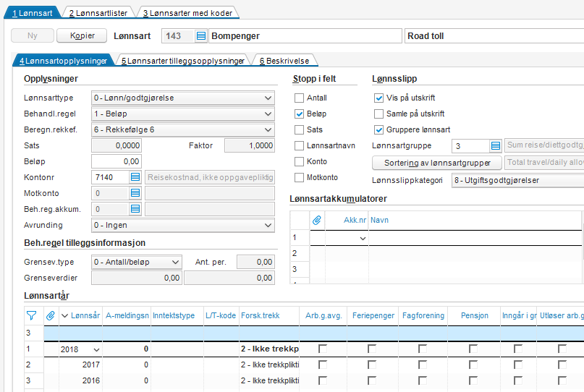Open lookup icon for Beh.reg.akkum. field
Screen dimensions: 584x392
(x=135, y=209)
